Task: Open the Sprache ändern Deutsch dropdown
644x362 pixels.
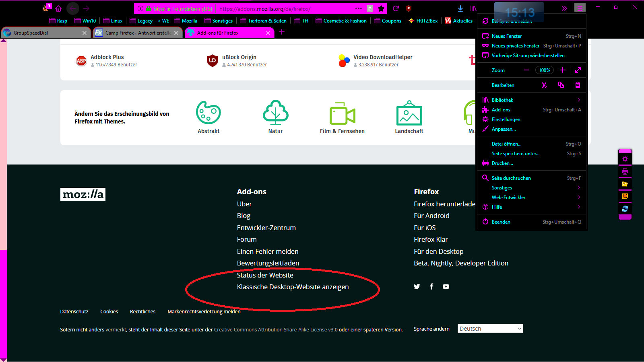Action: pyautogui.click(x=490, y=329)
